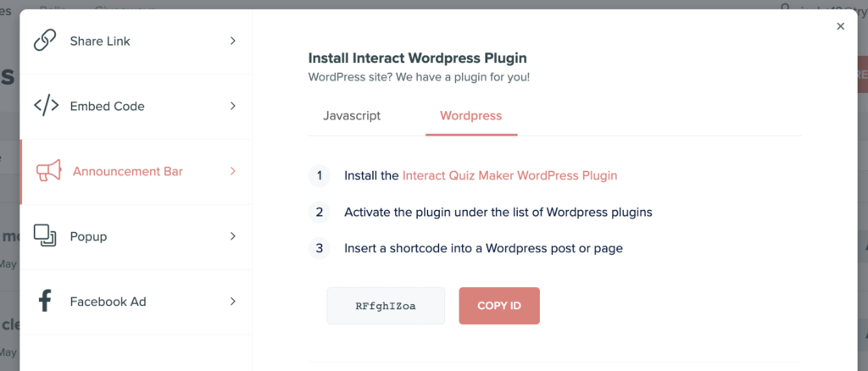
Task: Expand the Popup chevron
Action: (233, 236)
